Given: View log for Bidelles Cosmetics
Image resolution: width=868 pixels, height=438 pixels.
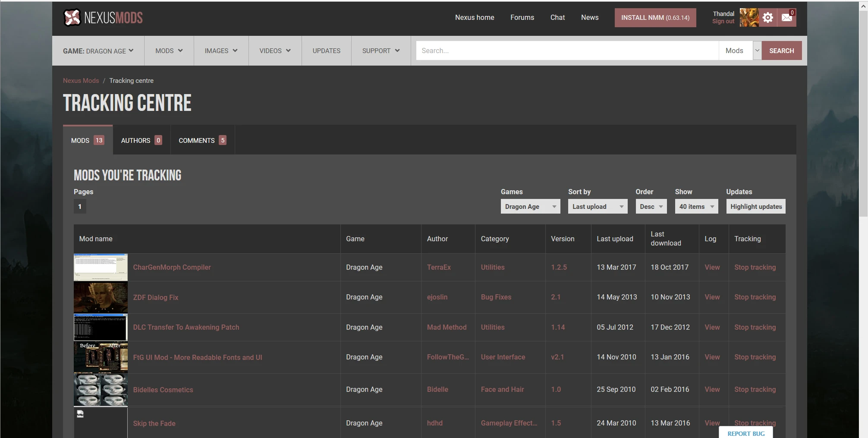Looking at the screenshot, I should pyautogui.click(x=712, y=390).
